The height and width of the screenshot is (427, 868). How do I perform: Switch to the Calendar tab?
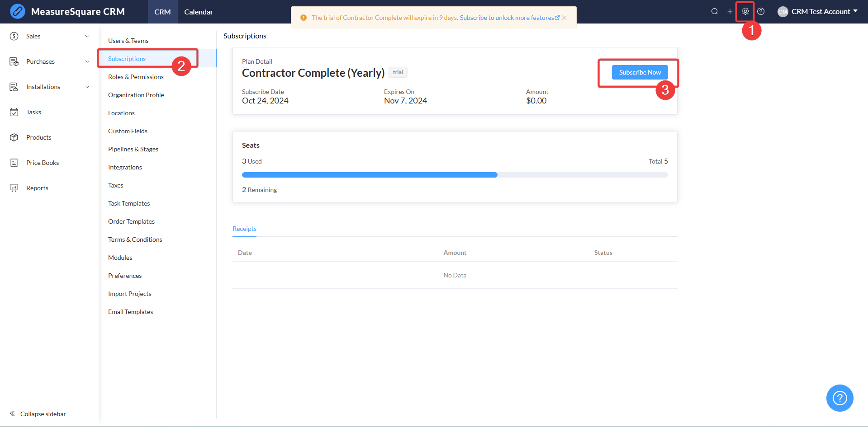coord(199,12)
